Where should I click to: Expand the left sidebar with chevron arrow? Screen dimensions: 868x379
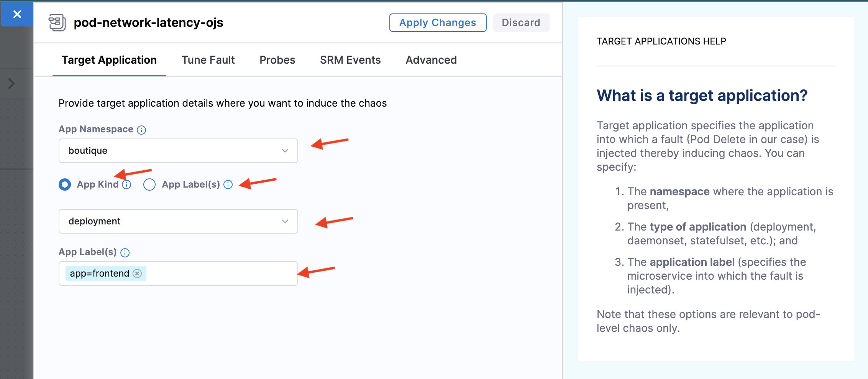[11, 84]
